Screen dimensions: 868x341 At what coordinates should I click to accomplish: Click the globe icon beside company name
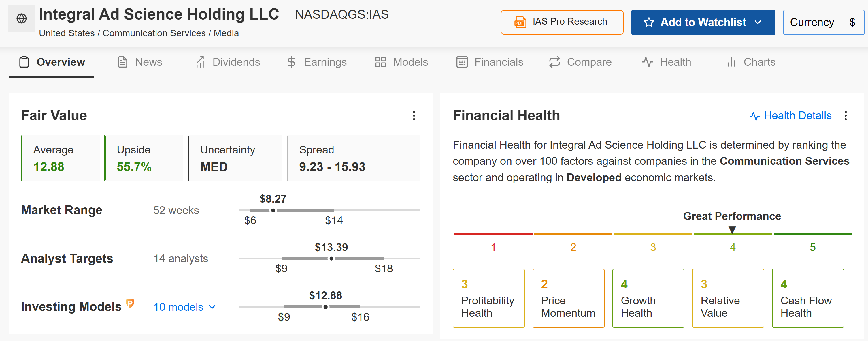22,18
